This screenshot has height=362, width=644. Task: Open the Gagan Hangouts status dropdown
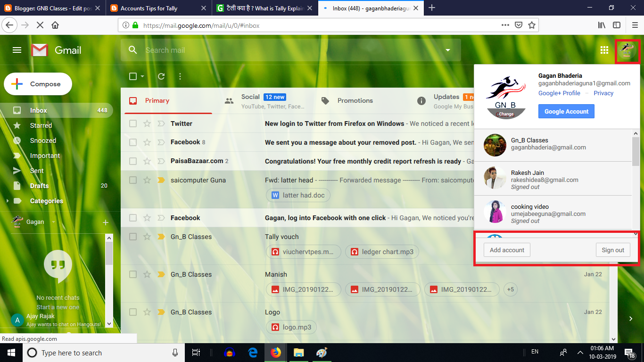point(53,222)
